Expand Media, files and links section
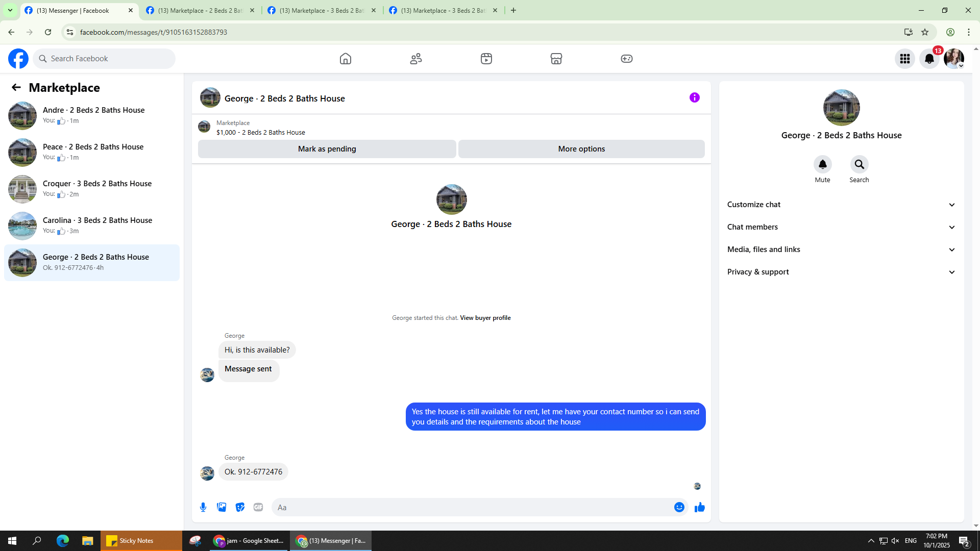Screen dimensions: 980x551 [x=841, y=249]
